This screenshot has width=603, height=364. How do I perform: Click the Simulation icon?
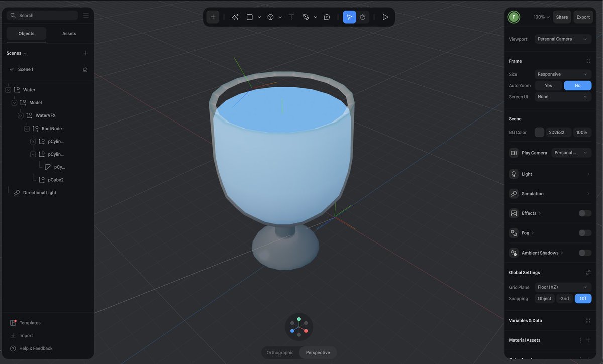514,194
